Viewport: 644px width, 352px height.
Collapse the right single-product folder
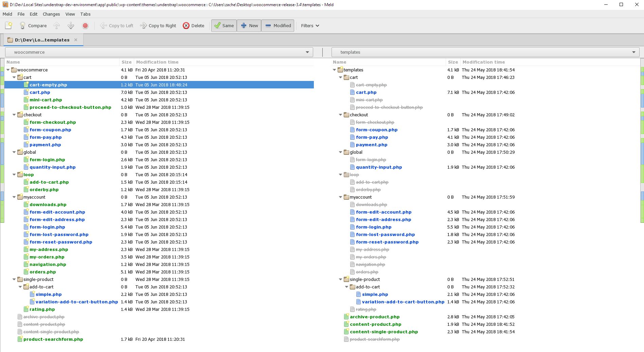pyautogui.click(x=340, y=279)
